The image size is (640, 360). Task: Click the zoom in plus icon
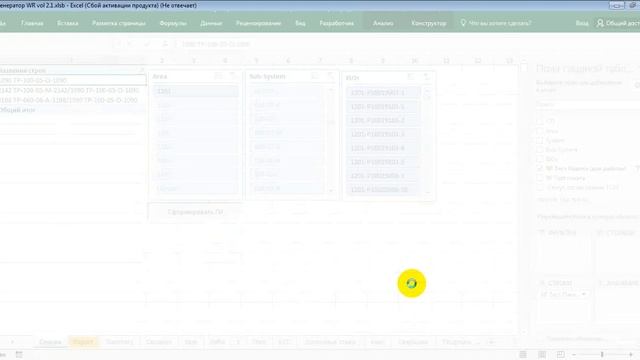[631, 354]
